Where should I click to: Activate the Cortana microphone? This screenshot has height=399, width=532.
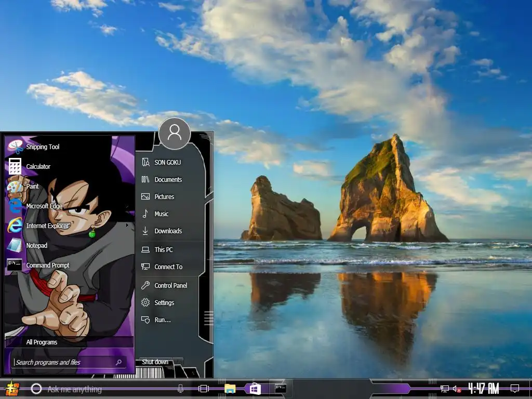180,389
